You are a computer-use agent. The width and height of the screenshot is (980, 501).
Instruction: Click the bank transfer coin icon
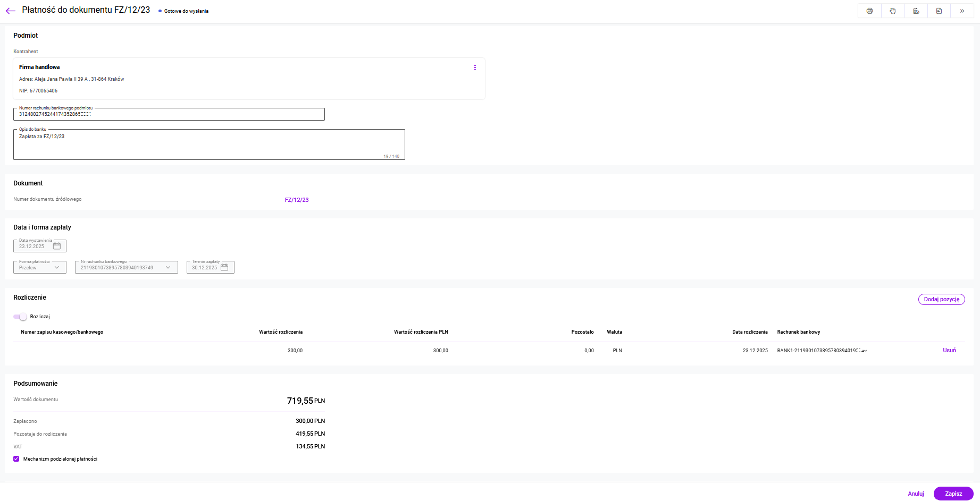(x=916, y=11)
